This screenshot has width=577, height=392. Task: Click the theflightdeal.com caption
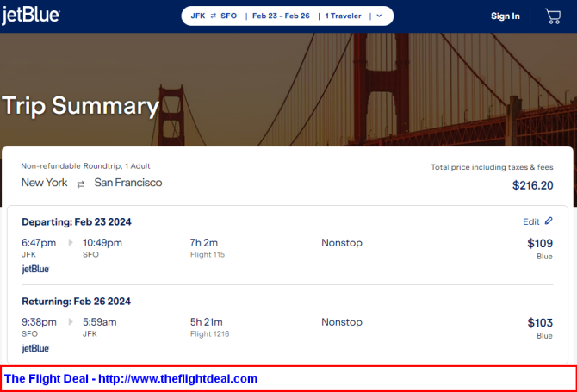[x=131, y=379]
